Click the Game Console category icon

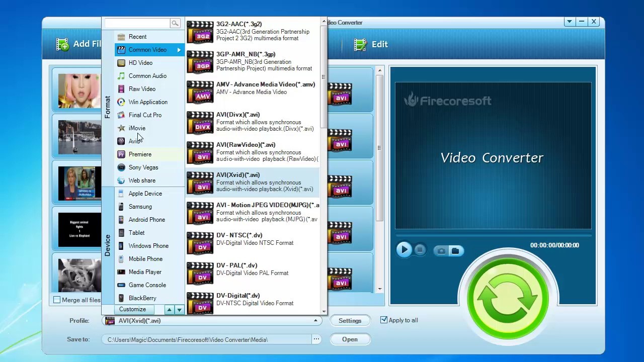(x=121, y=285)
